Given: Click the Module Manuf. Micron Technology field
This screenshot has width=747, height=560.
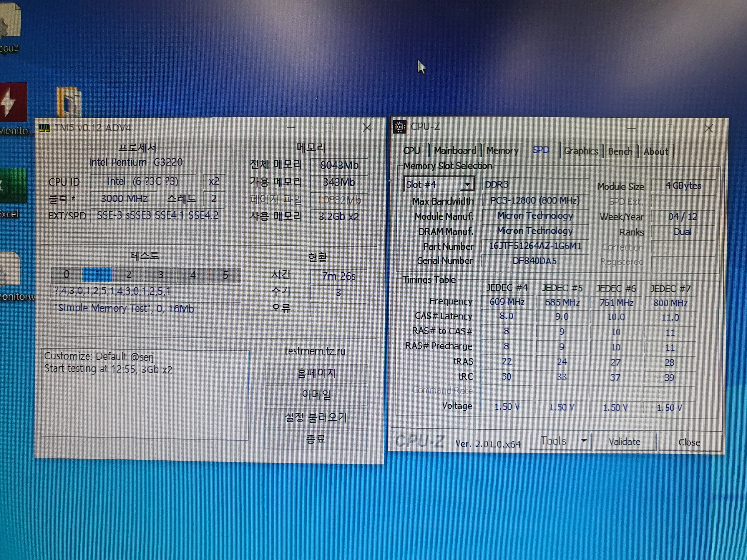Looking at the screenshot, I should (536, 216).
